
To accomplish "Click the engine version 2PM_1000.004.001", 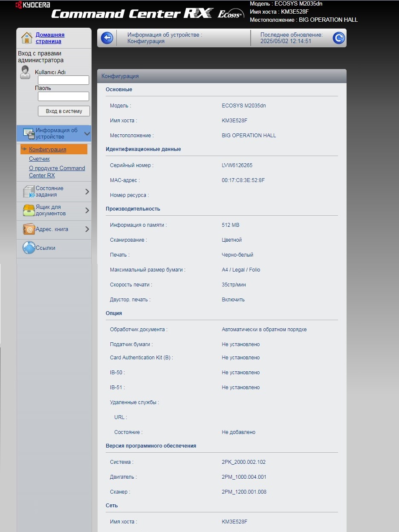I will point(244,477).
